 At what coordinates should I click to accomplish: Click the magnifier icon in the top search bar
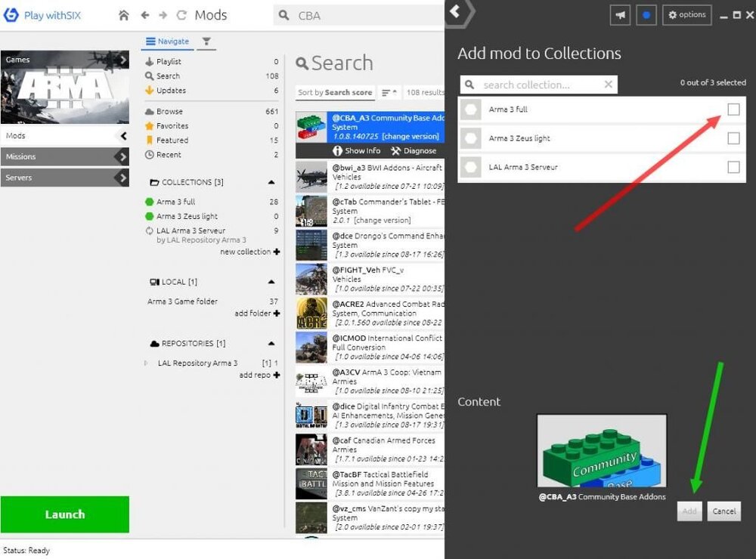284,15
